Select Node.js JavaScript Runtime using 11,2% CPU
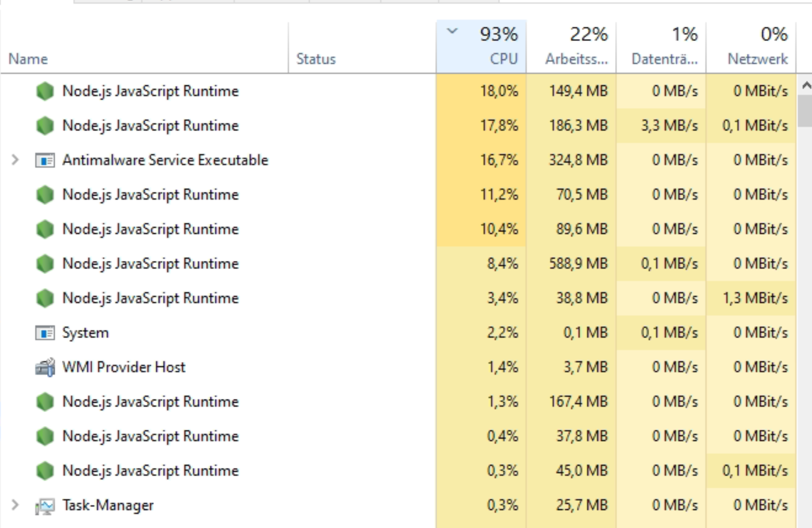 click(150, 195)
